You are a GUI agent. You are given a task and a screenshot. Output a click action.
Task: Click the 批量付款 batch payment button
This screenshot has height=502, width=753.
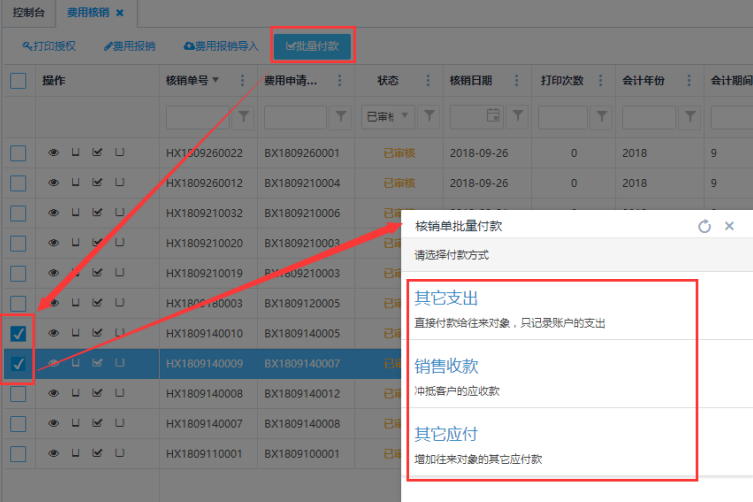pyautogui.click(x=311, y=46)
